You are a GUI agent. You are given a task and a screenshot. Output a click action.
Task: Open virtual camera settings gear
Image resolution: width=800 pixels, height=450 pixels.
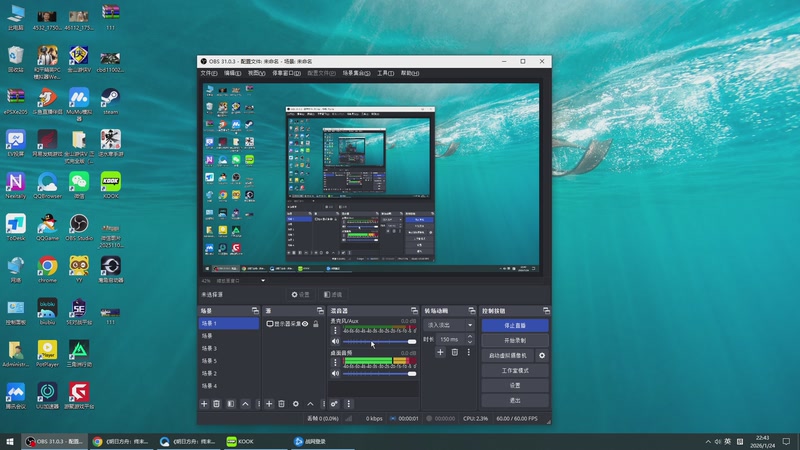[542, 355]
